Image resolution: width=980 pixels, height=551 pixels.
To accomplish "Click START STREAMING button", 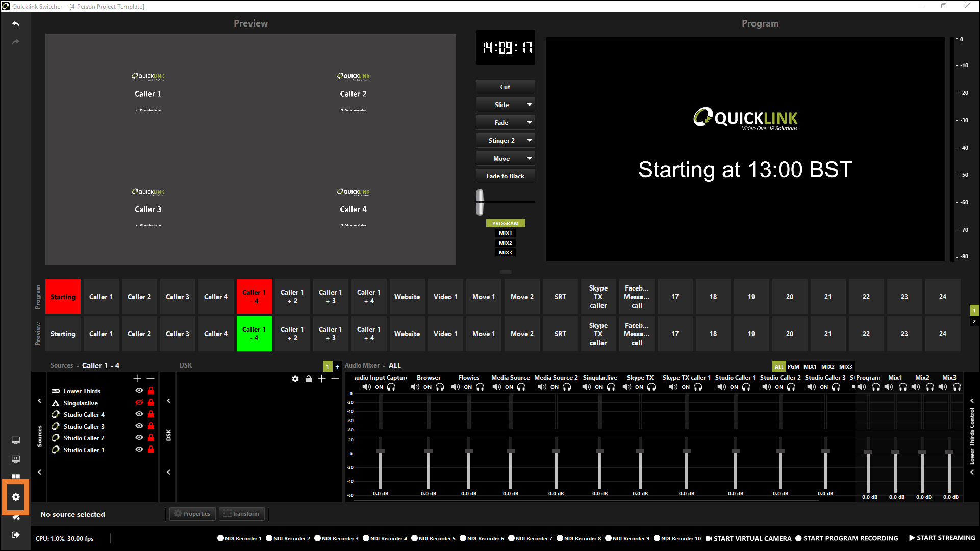I will (x=942, y=538).
